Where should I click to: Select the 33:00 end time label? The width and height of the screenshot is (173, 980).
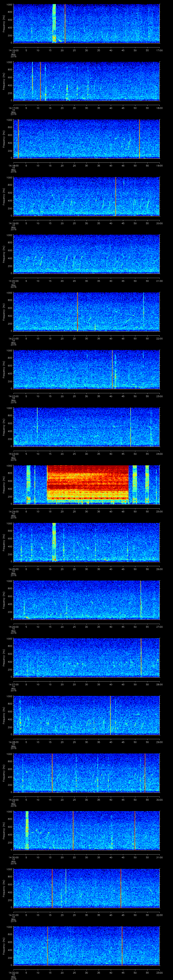(x=159, y=972)
